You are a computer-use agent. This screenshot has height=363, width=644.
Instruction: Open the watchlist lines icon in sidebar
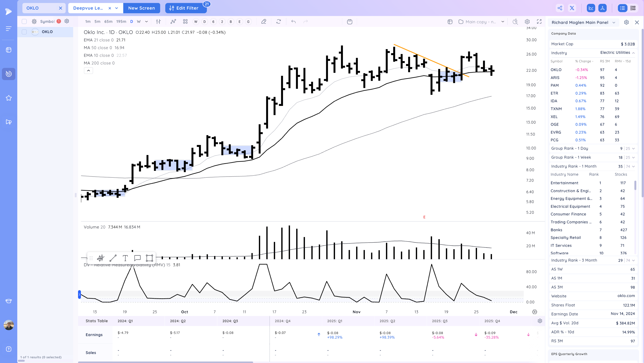[9, 29]
